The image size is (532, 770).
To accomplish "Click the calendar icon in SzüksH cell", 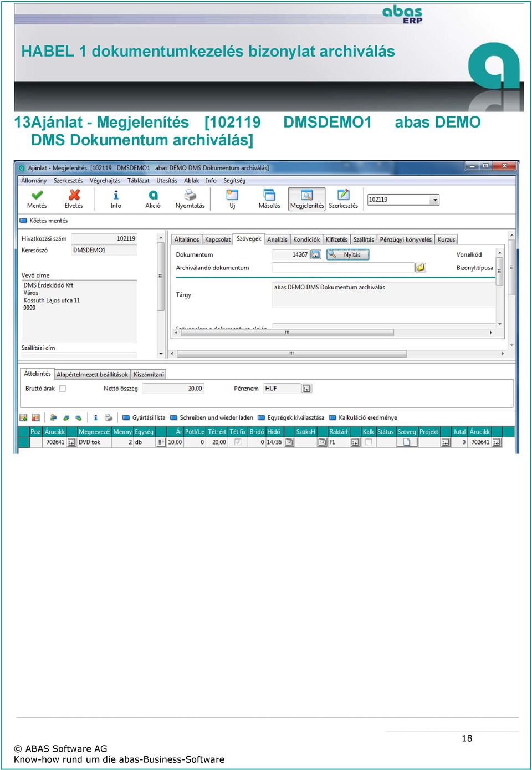I will pyautogui.click(x=322, y=442).
